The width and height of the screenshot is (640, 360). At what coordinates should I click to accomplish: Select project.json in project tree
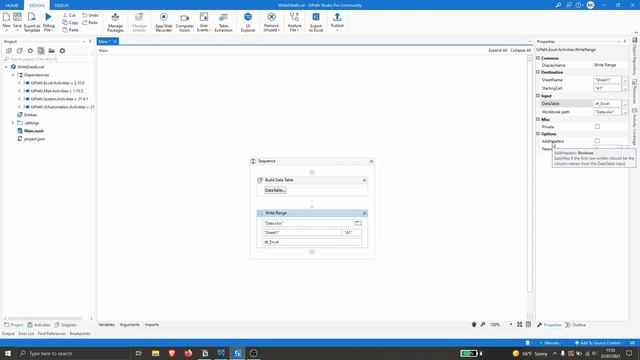34,139
